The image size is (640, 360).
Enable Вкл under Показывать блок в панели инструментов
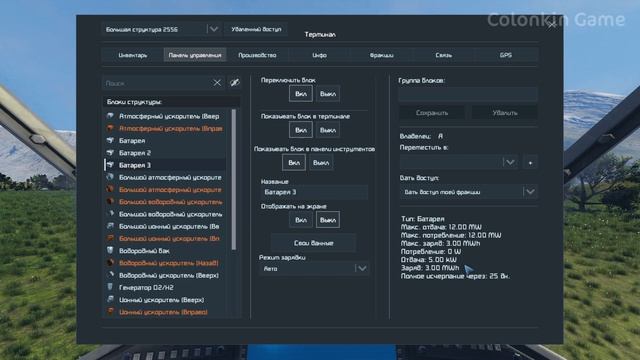(294, 162)
